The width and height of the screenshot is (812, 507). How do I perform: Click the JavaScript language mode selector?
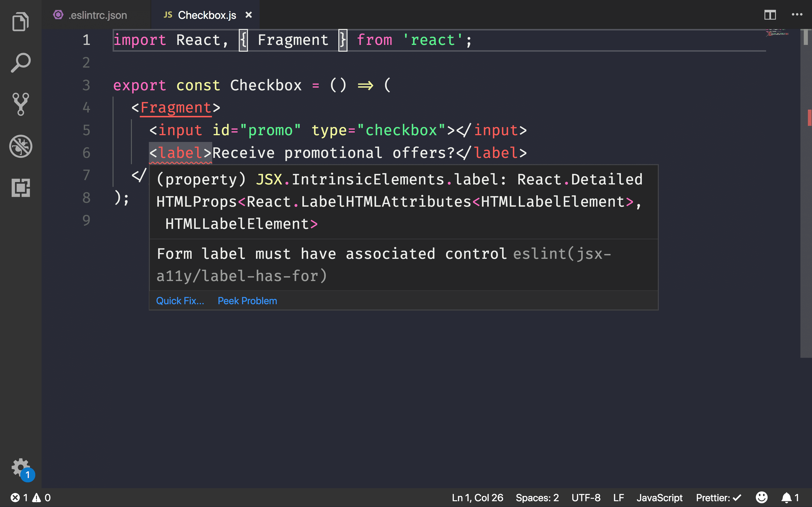pos(660,497)
